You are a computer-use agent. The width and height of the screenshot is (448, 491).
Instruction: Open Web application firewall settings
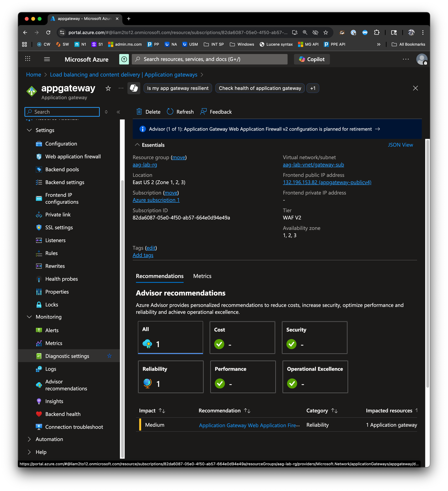(73, 157)
